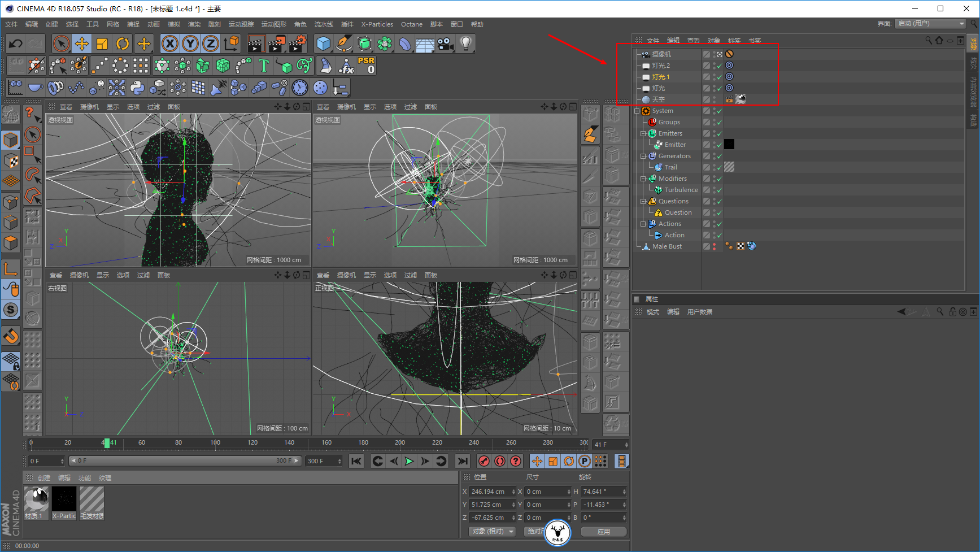The height and width of the screenshot is (552, 980).
Task: Click the 应用 apply button
Action: coord(604,531)
